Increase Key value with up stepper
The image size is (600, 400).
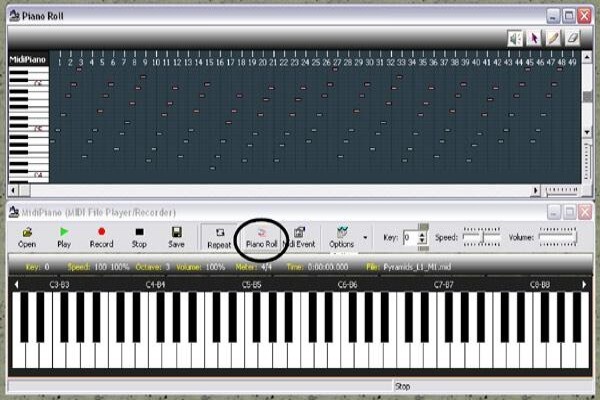[x=422, y=235]
